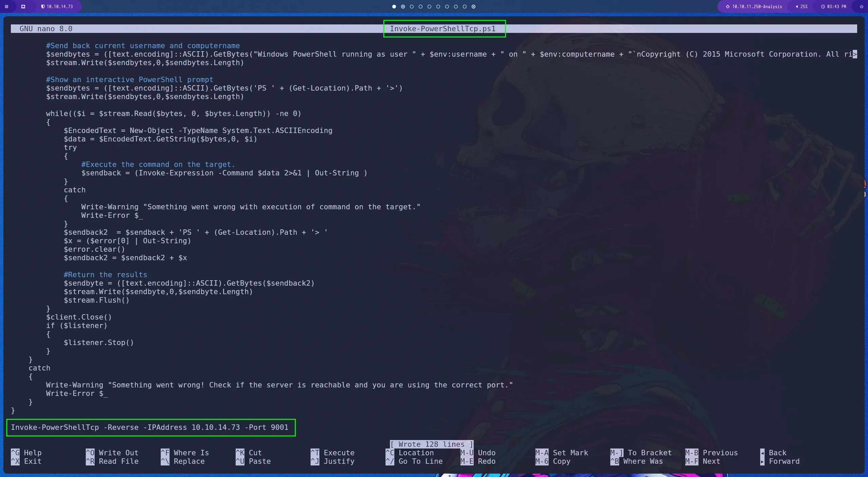Viewport: 868px width, 477px height.
Task: Select the last workspace dot on the right
Action: [473, 6]
